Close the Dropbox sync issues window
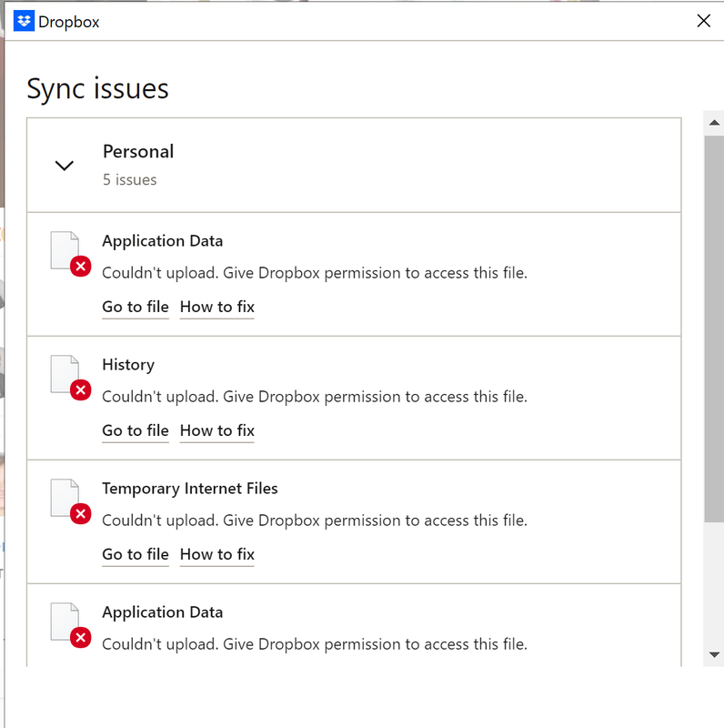This screenshot has width=724, height=728. tap(703, 21)
